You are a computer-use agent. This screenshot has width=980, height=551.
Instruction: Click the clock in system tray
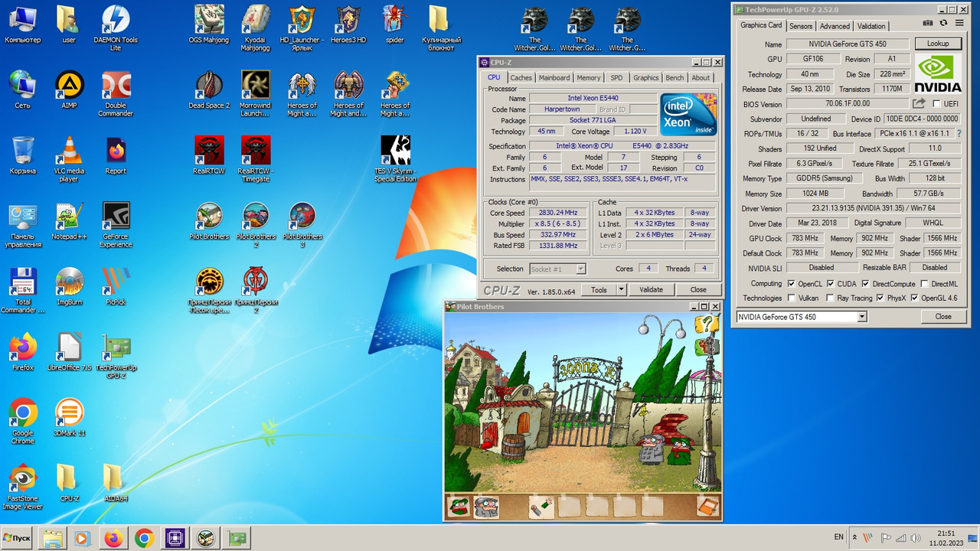tap(947, 538)
